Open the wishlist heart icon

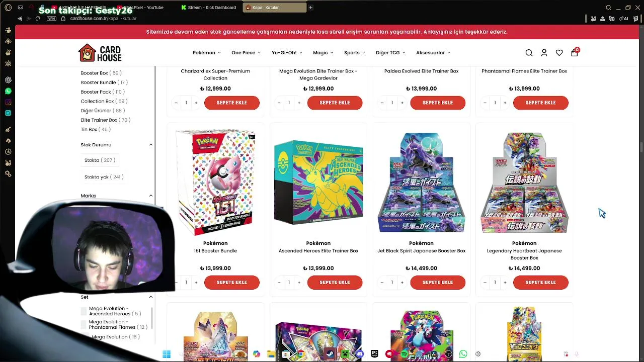coord(559,53)
